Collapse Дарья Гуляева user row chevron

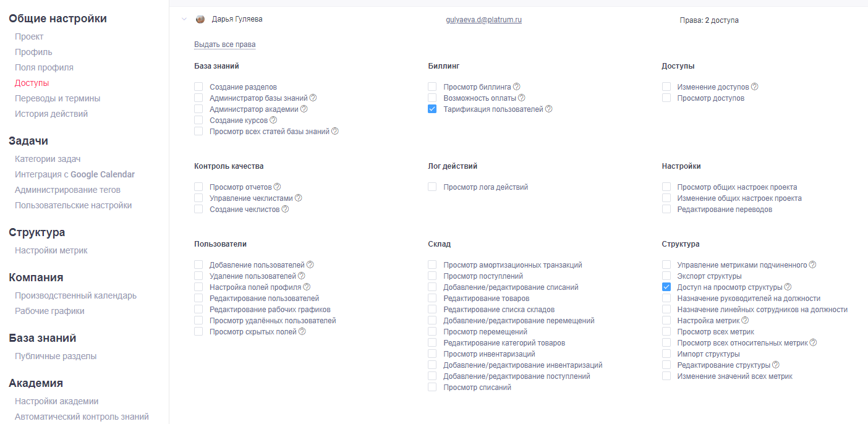pos(184,19)
